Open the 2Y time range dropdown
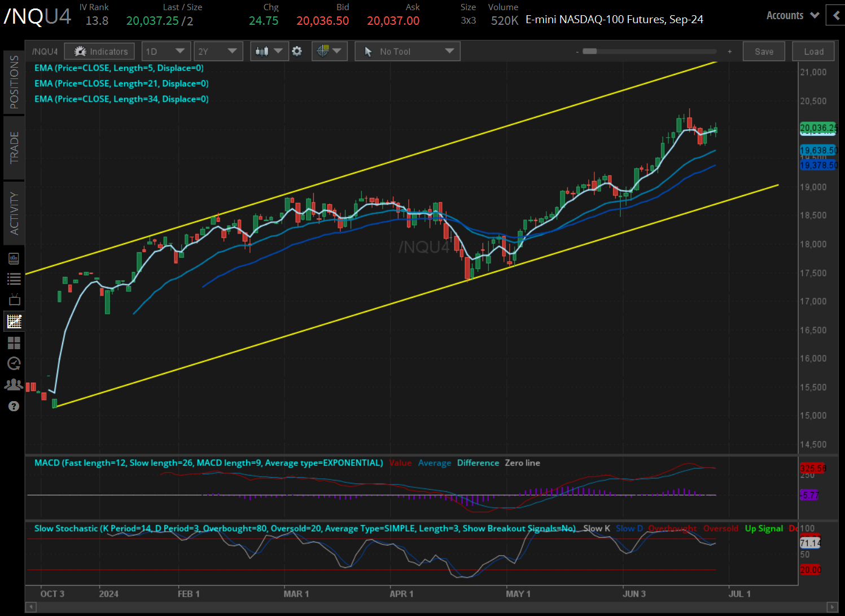845x616 pixels. click(x=218, y=51)
